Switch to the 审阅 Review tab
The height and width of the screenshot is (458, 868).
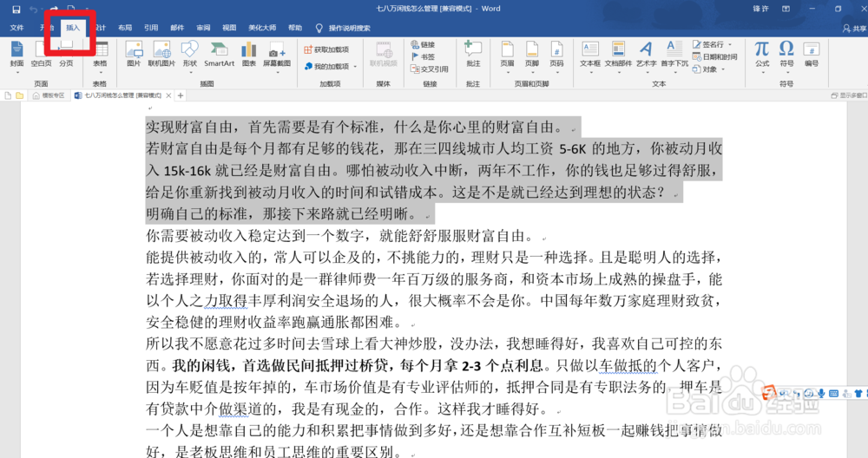click(203, 29)
